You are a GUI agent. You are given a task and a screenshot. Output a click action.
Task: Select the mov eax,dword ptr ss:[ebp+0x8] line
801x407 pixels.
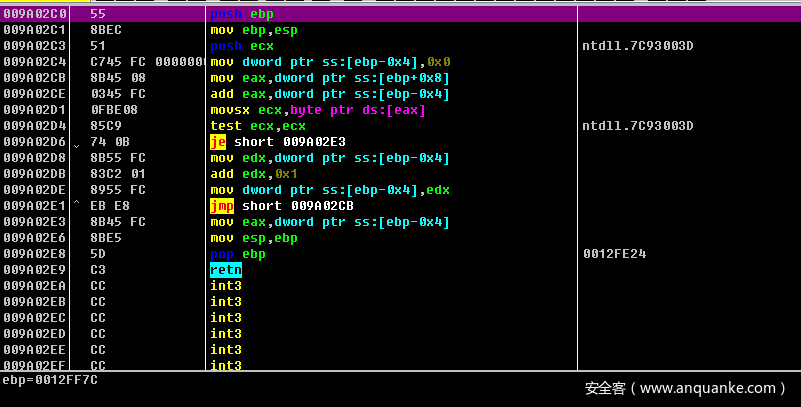coord(329,78)
